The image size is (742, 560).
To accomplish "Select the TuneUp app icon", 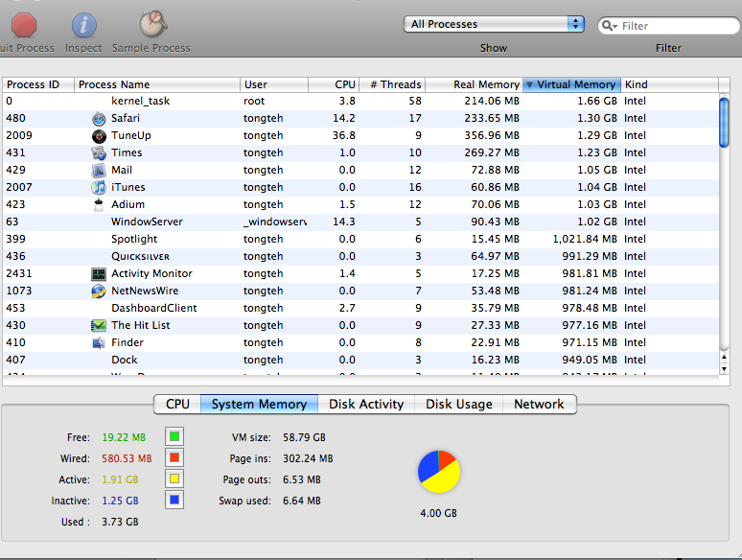I will click(x=99, y=136).
